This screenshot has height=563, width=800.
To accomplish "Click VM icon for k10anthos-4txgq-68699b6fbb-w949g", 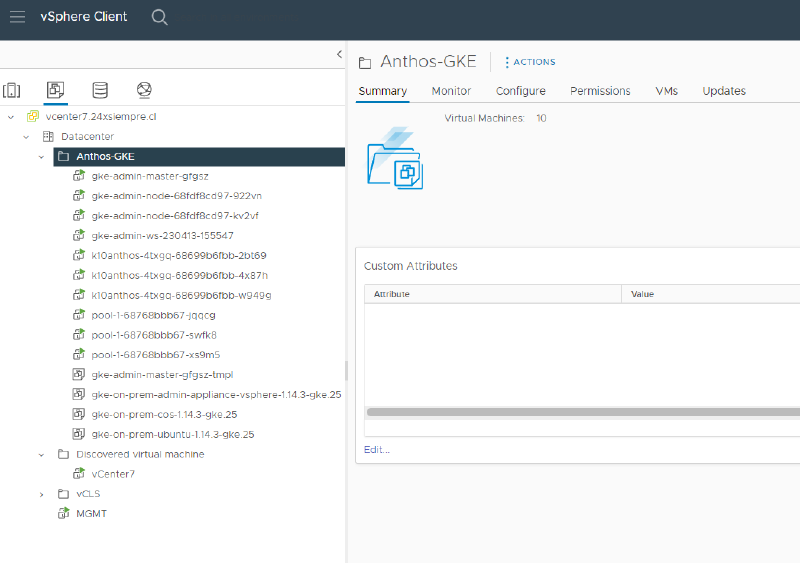I will click(79, 295).
